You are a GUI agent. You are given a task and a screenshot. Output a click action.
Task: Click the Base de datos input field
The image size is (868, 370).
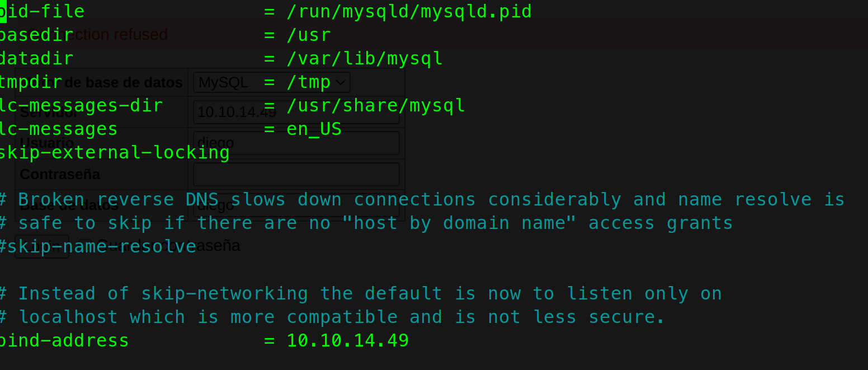296,205
